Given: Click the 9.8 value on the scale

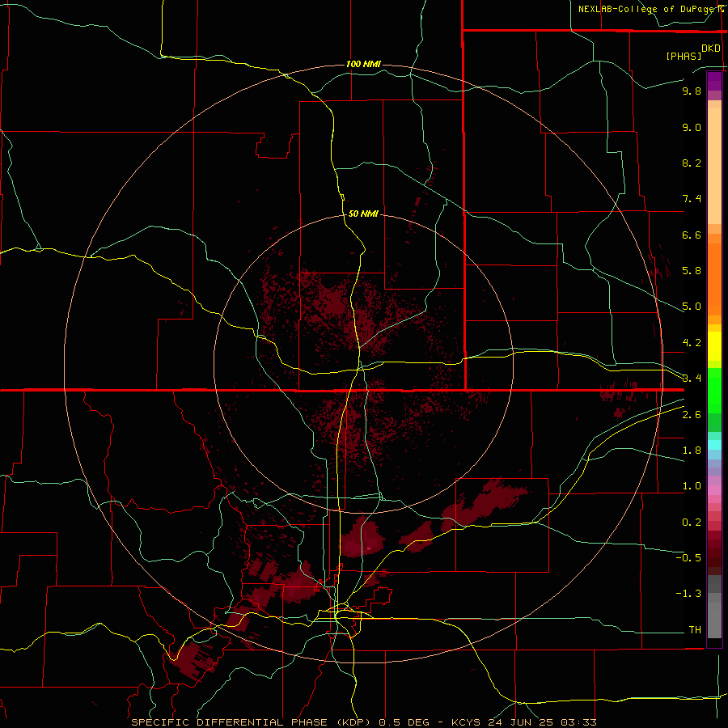Looking at the screenshot, I should [692, 91].
